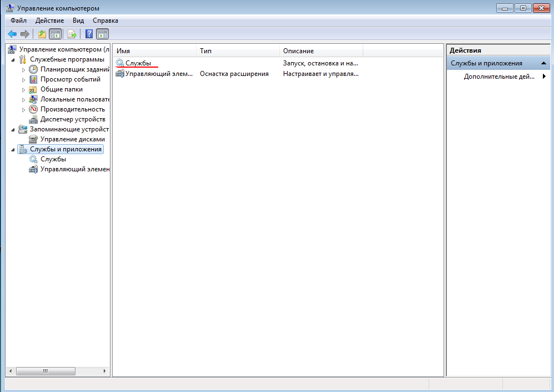The height and width of the screenshot is (392, 554).
Task: Toggle the Show/Hide Action Pane icon
Action: click(103, 34)
